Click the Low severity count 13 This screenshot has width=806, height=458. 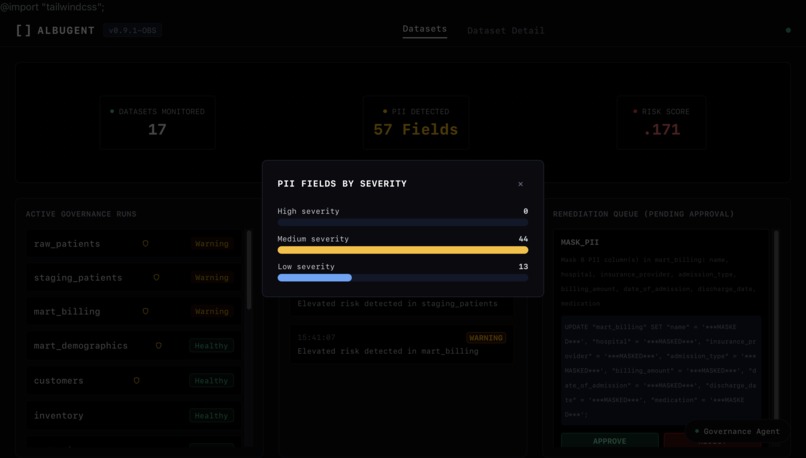pyautogui.click(x=523, y=267)
